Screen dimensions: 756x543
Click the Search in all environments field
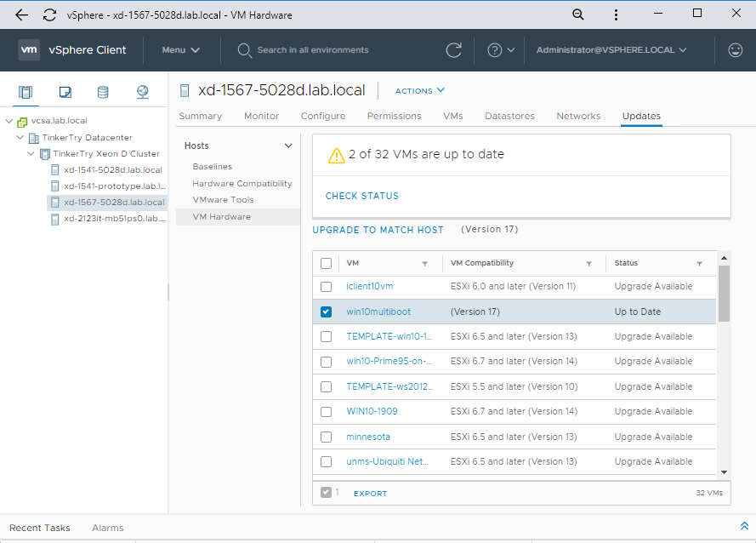312,49
